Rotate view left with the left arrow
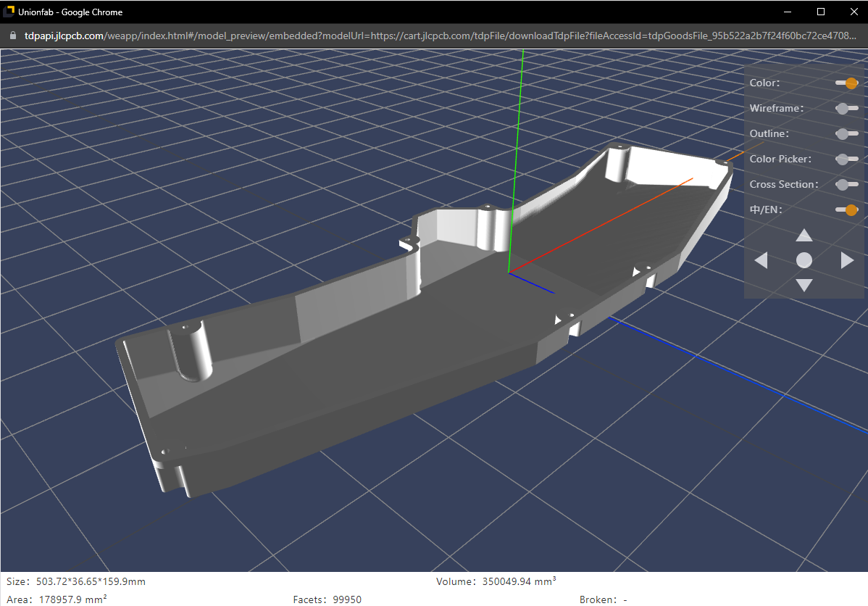The height and width of the screenshot is (606, 868). [x=761, y=260]
